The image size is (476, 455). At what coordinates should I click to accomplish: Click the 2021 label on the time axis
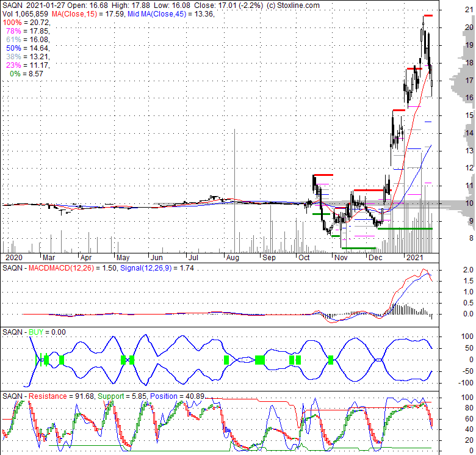coord(415,258)
